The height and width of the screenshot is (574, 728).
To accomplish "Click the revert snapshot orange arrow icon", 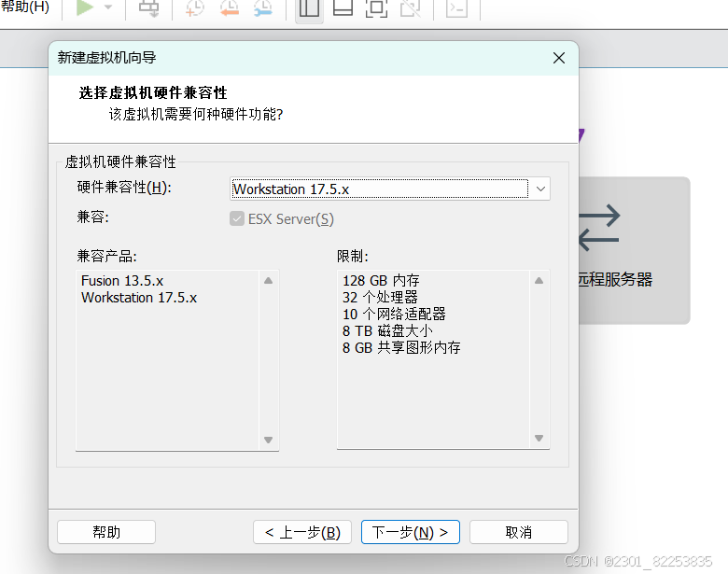I will pyautogui.click(x=230, y=7).
